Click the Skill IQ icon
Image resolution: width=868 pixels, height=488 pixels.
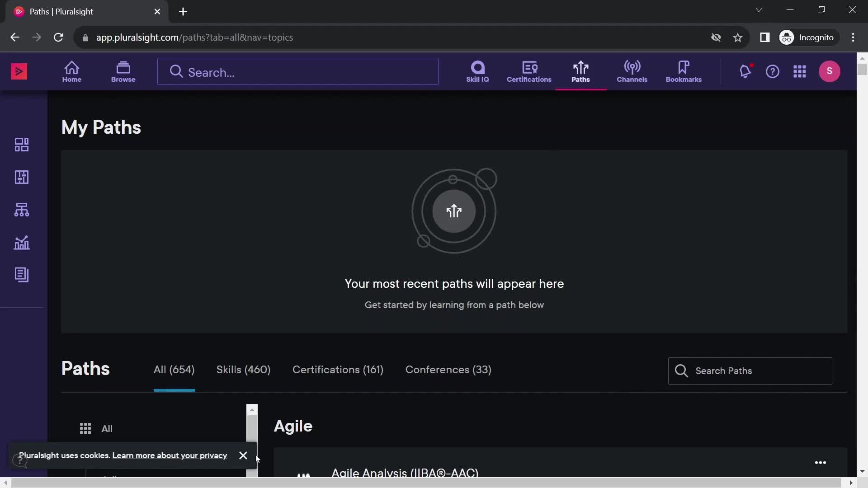(477, 71)
